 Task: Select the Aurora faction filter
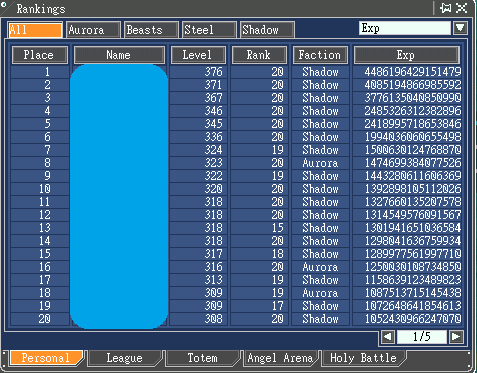(93, 30)
